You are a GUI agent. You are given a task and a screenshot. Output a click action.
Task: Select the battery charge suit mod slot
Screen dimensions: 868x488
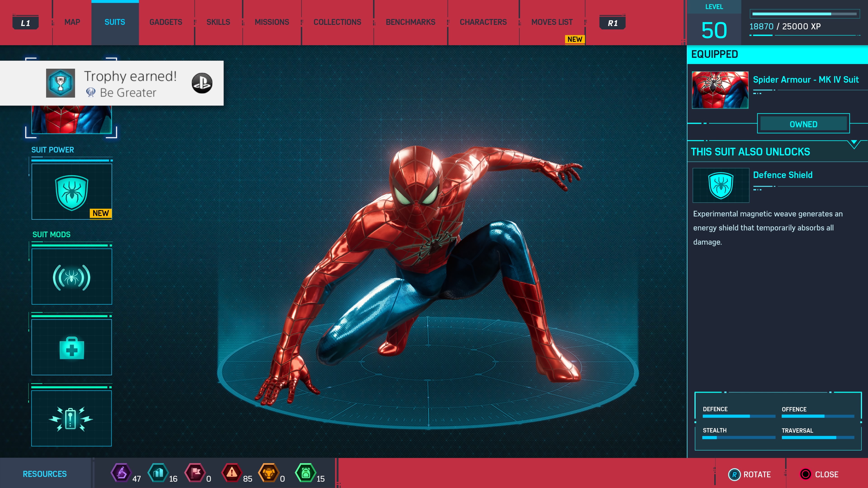(x=72, y=418)
